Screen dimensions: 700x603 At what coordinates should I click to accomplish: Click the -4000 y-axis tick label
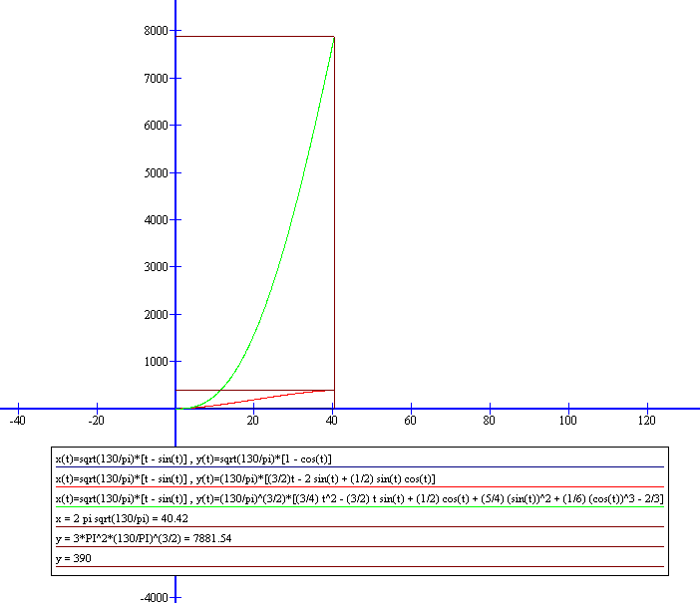point(154,597)
